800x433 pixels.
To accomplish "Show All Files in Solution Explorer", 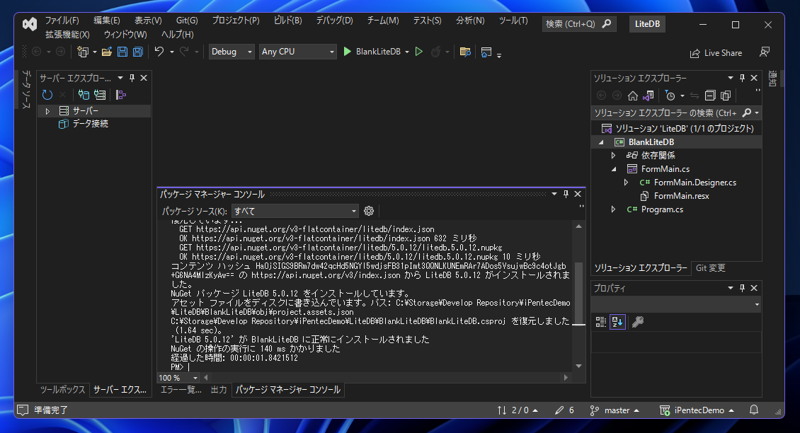I will (x=726, y=95).
